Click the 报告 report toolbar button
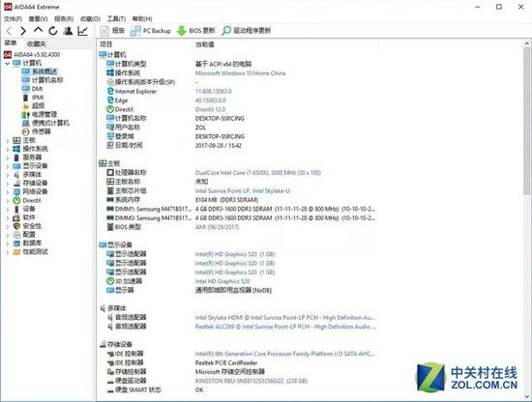 coord(112,31)
